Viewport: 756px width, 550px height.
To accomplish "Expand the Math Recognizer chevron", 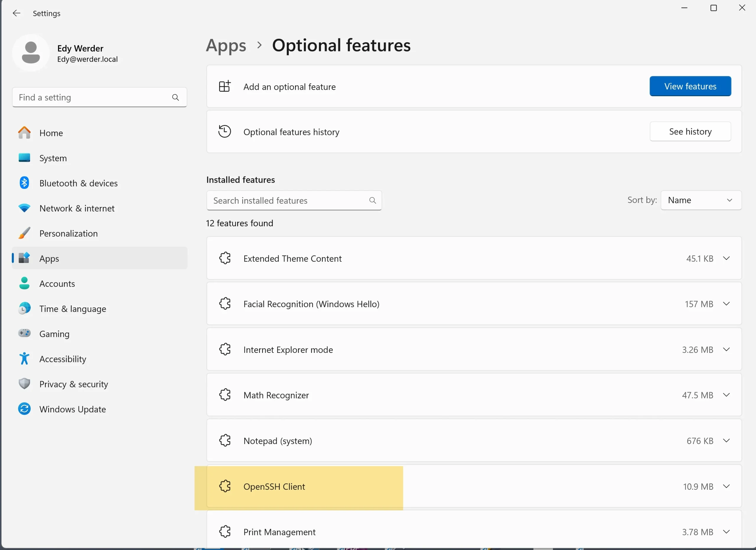I will [726, 395].
